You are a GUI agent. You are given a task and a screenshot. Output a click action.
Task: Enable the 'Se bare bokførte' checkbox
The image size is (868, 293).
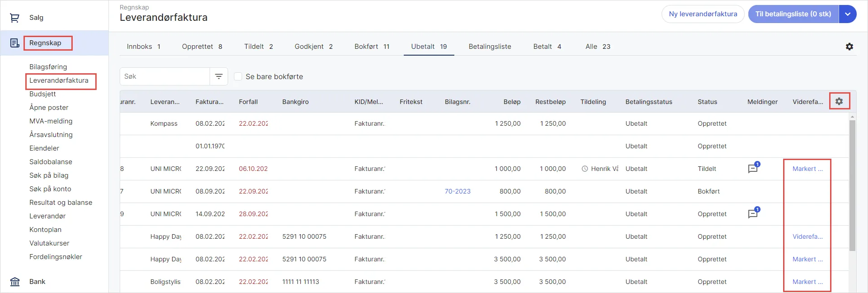[238, 76]
